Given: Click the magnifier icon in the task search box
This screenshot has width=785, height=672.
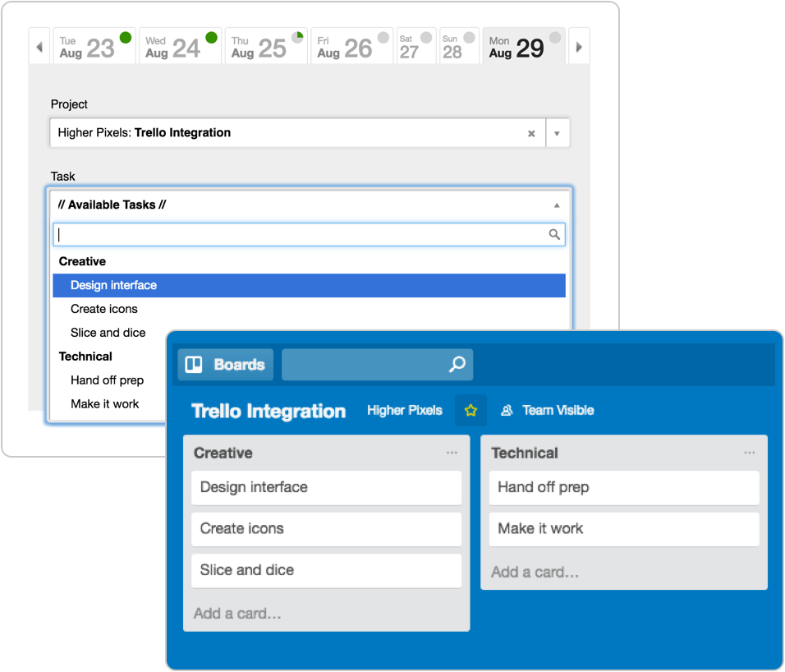Looking at the screenshot, I should 553,234.
